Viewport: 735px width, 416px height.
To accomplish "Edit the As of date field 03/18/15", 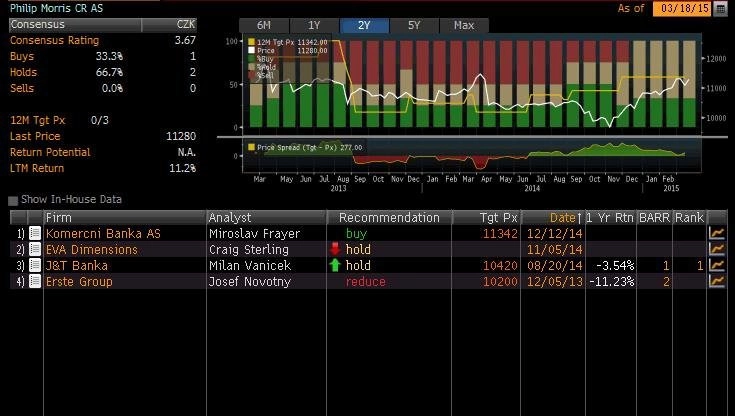I will click(x=682, y=8).
